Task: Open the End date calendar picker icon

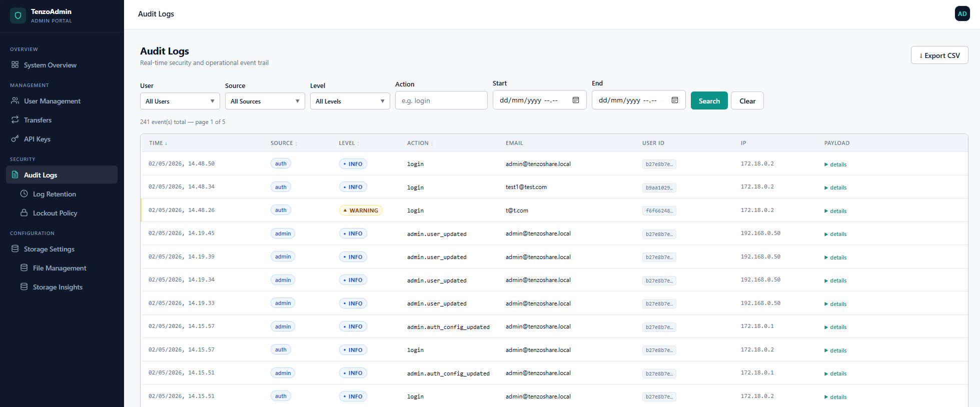Action: [x=675, y=100]
